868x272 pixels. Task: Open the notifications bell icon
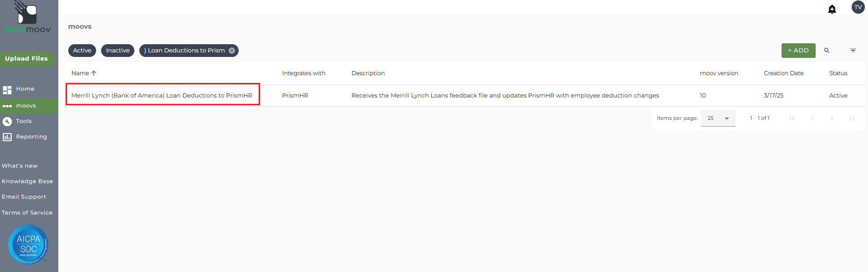pos(832,9)
